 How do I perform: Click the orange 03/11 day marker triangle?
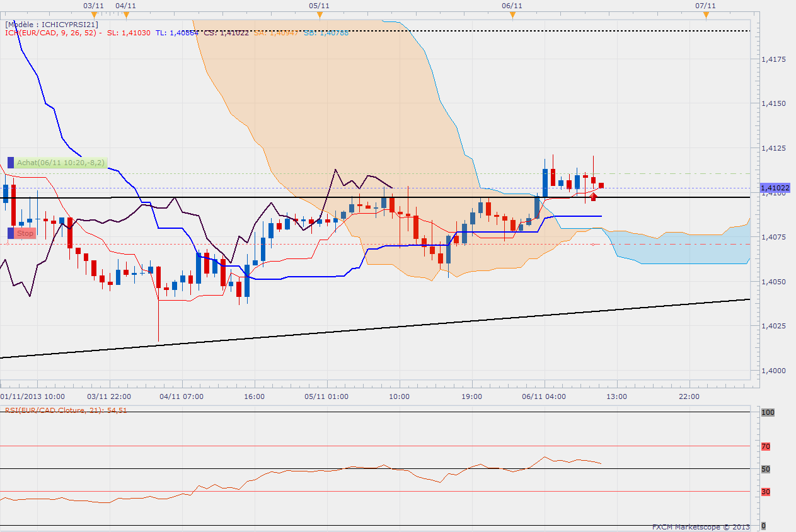pyautogui.click(x=94, y=14)
